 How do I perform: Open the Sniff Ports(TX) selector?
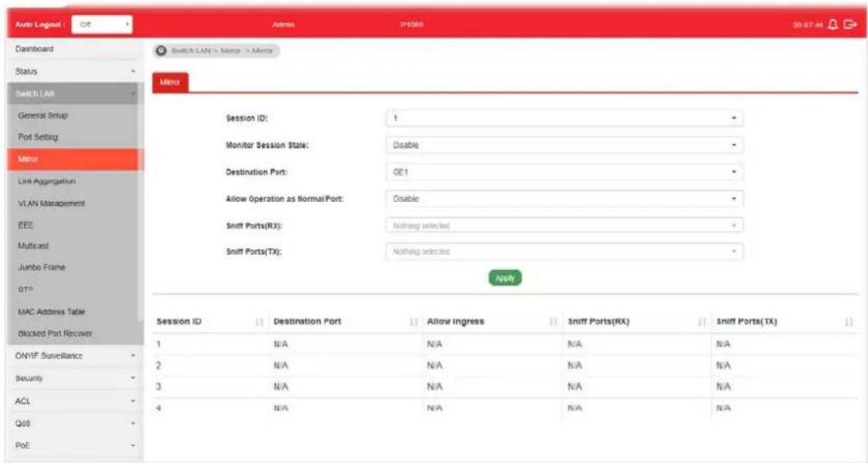[x=564, y=252]
